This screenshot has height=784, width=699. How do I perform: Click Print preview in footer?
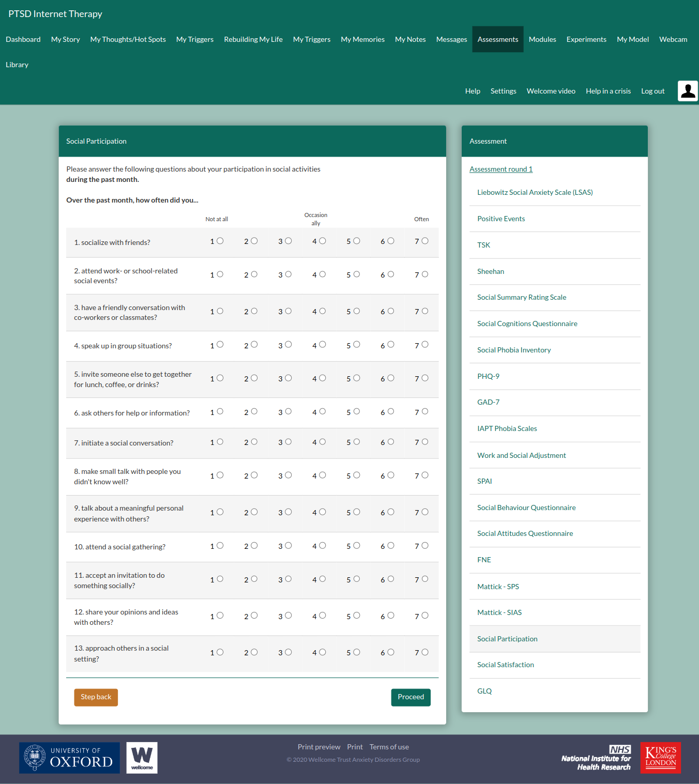point(318,747)
